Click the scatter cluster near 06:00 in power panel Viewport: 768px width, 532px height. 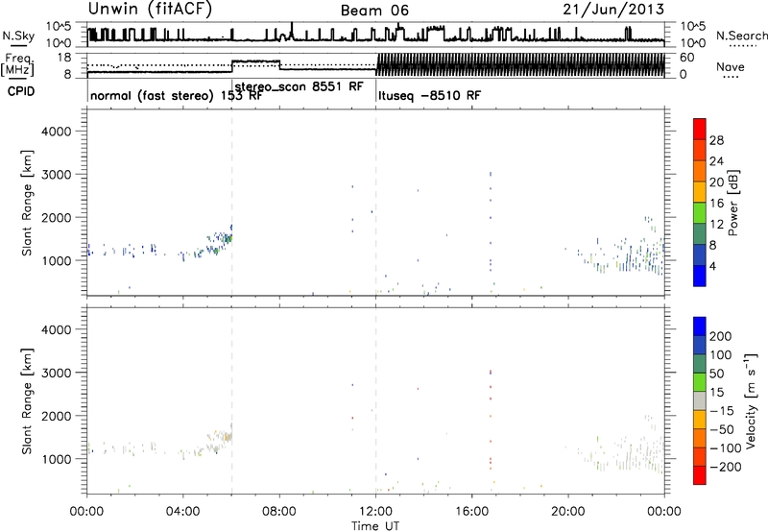click(219, 241)
